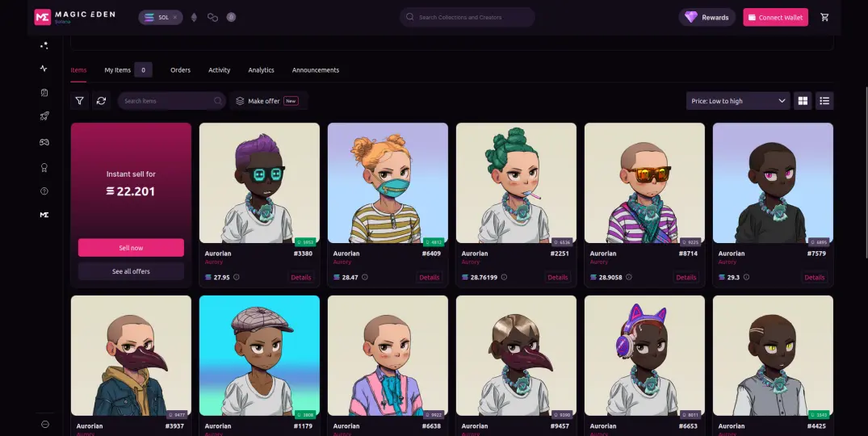This screenshot has width=868, height=436.
Task: Connect Wallet from the header
Action: pyautogui.click(x=776, y=17)
